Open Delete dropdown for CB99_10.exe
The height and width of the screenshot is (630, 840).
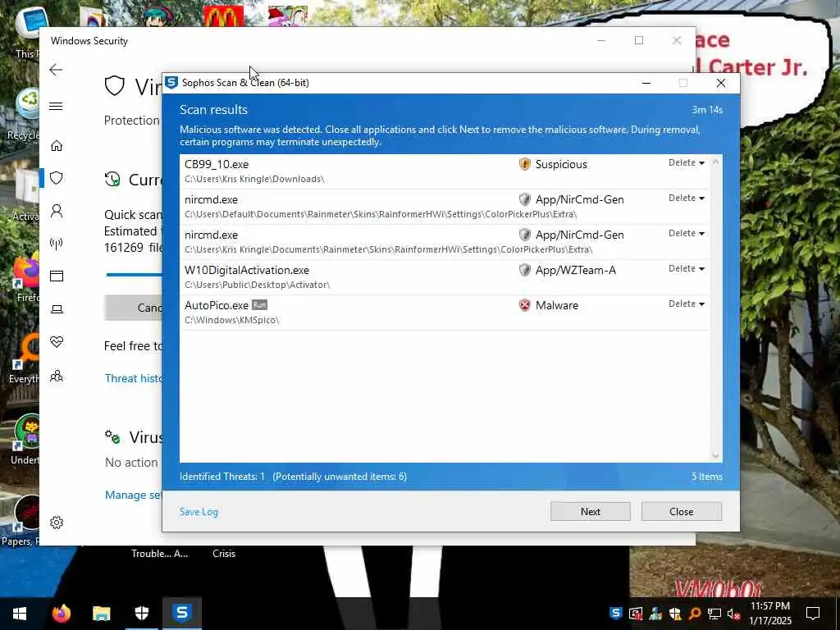[687, 163]
